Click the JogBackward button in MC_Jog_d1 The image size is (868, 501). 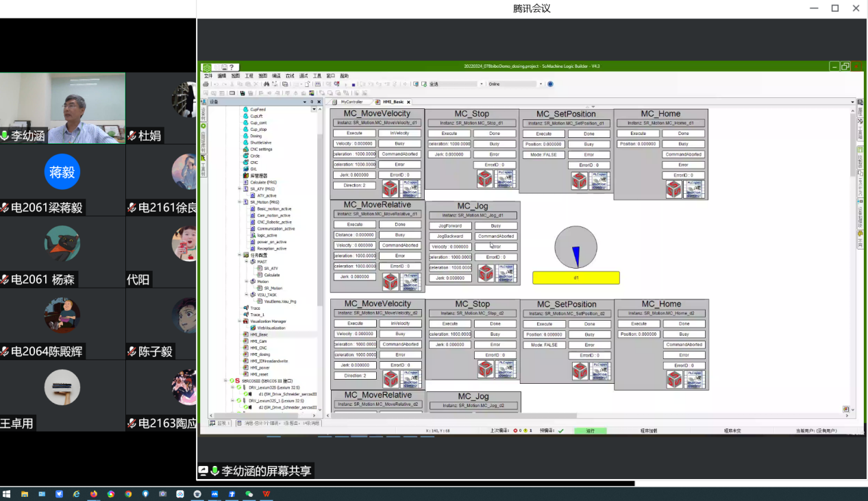(x=450, y=236)
